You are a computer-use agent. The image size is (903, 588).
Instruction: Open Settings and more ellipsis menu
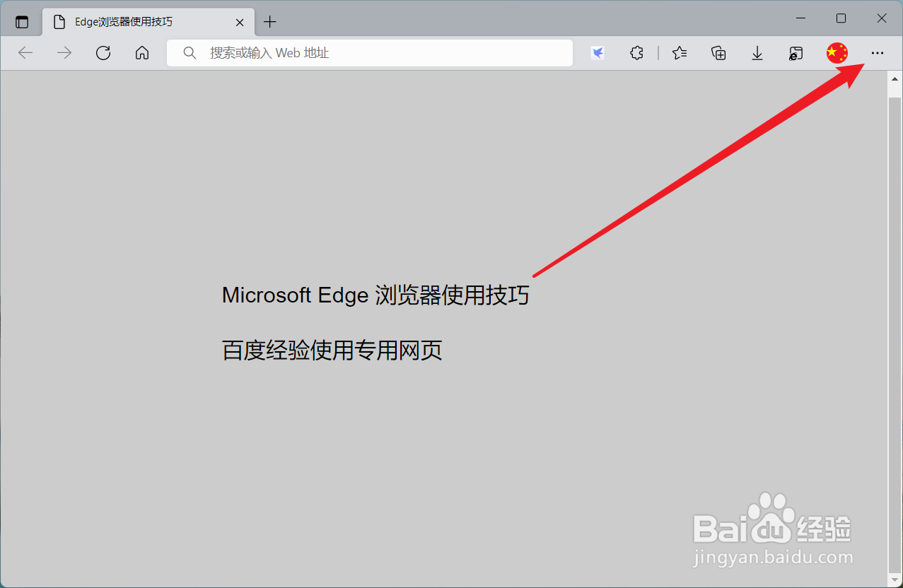click(878, 53)
